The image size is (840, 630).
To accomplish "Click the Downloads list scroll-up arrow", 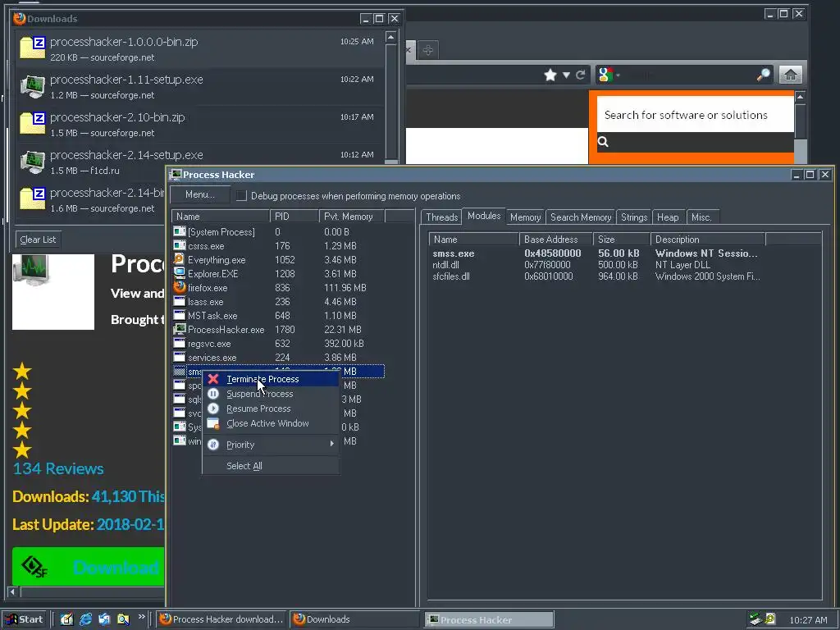I will (x=391, y=36).
